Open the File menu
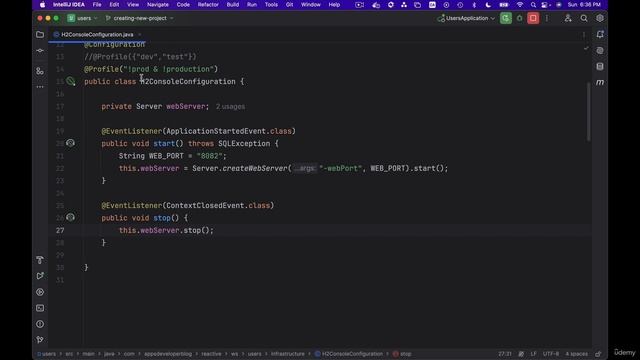Image resolution: width=640 pixels, height=360 pixels. (97, 5)
